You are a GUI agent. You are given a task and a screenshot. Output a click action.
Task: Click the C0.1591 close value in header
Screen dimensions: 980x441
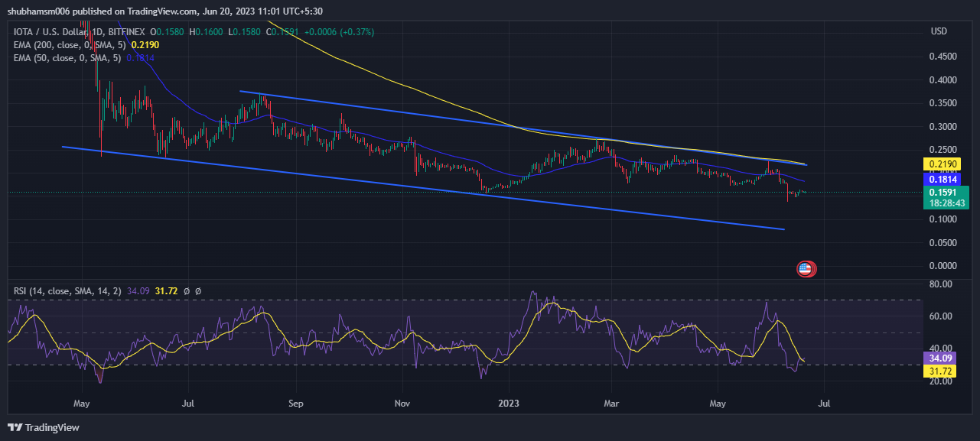282,32
